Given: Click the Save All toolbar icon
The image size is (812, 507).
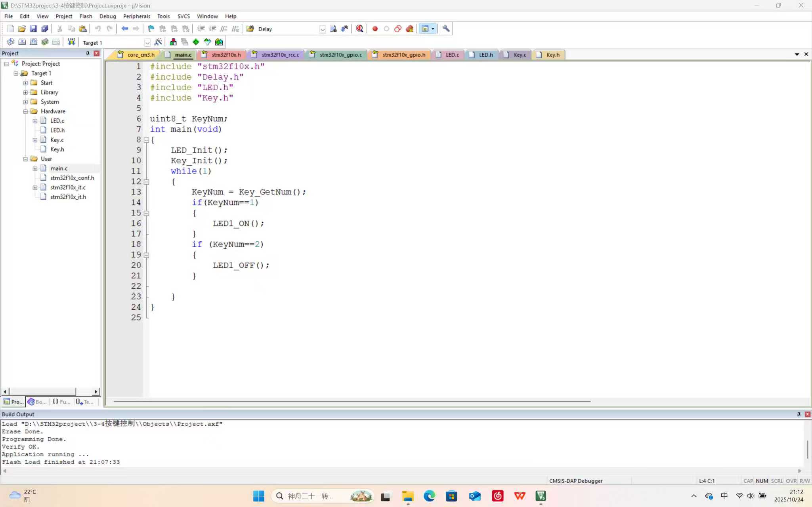Looking at the screenshot, I should [45, 29].
